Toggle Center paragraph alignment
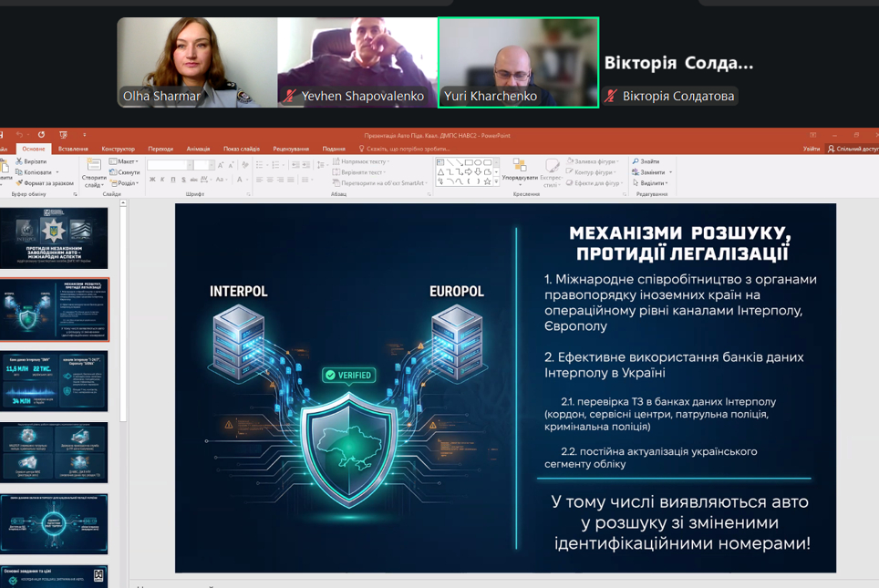This screenshot has height=588, width=879. tap(270, 180)
